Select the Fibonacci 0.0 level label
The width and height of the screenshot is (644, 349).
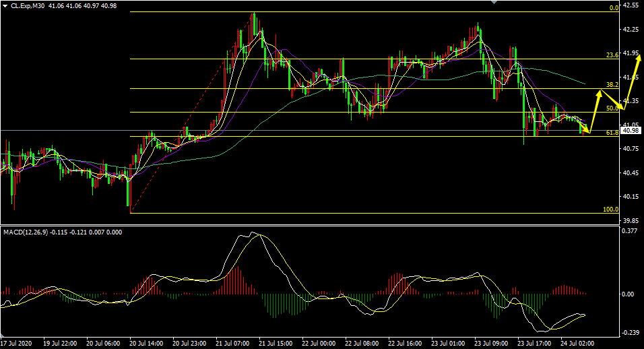tap(614, 8)
